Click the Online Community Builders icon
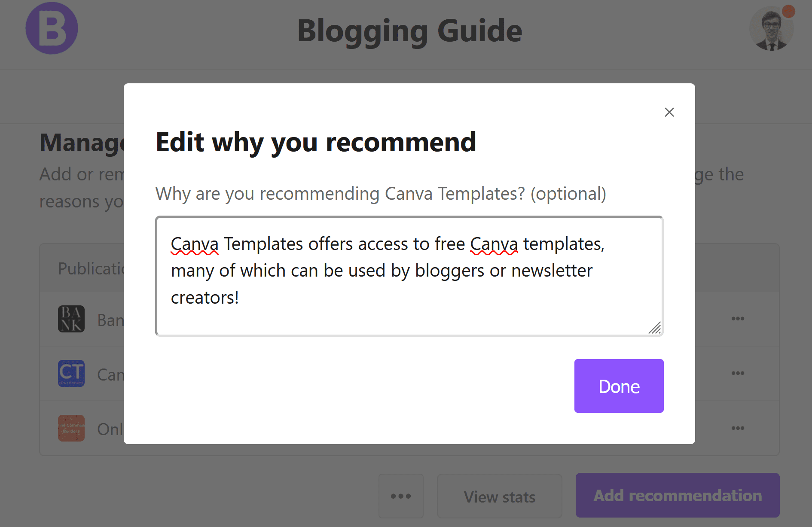 pyautogui.click(x=71, y=428)
